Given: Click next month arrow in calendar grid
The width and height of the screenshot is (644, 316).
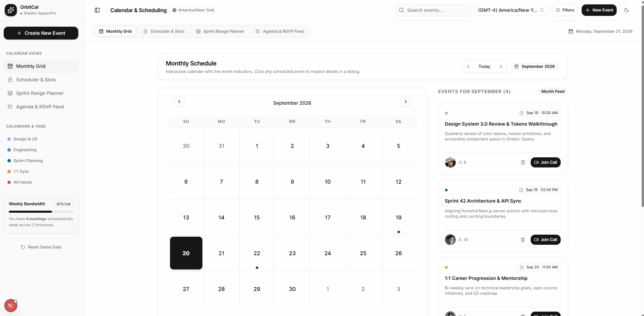Looking at the screenshot, I should (406, 102).
